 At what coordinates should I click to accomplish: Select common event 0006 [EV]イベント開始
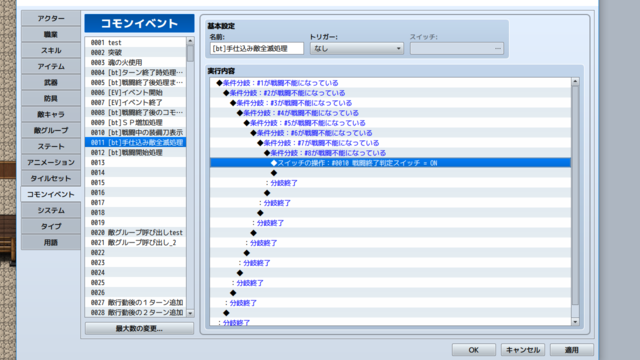click(x=136, y=92)
